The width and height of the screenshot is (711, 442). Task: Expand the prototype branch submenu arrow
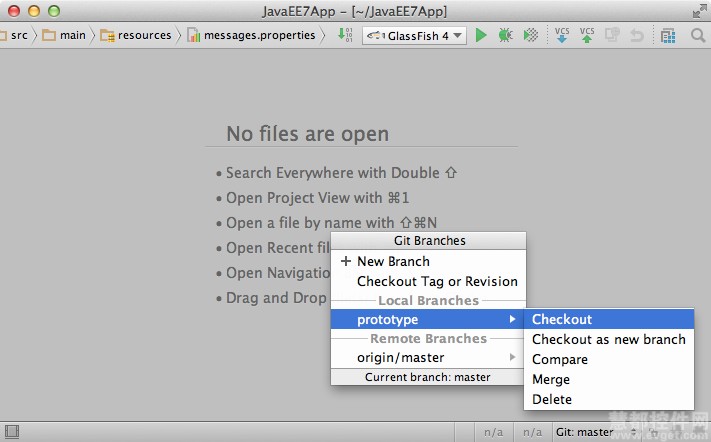click(x=512, y=319)
